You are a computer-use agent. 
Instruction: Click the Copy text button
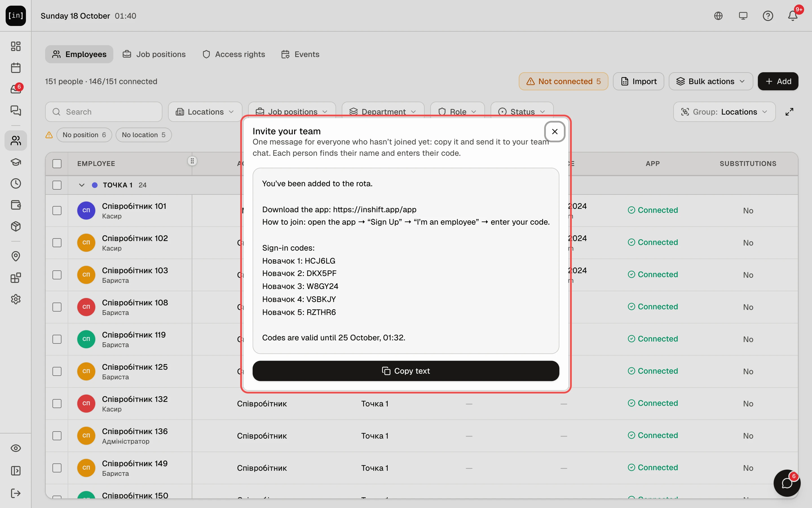tap(406, 371)
